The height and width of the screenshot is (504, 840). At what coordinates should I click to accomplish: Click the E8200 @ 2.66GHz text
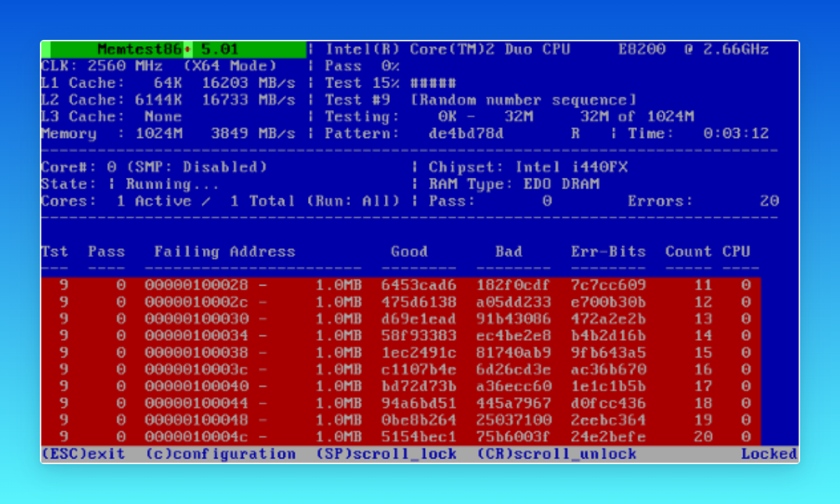pyautogui.click(x=693, y=50)
